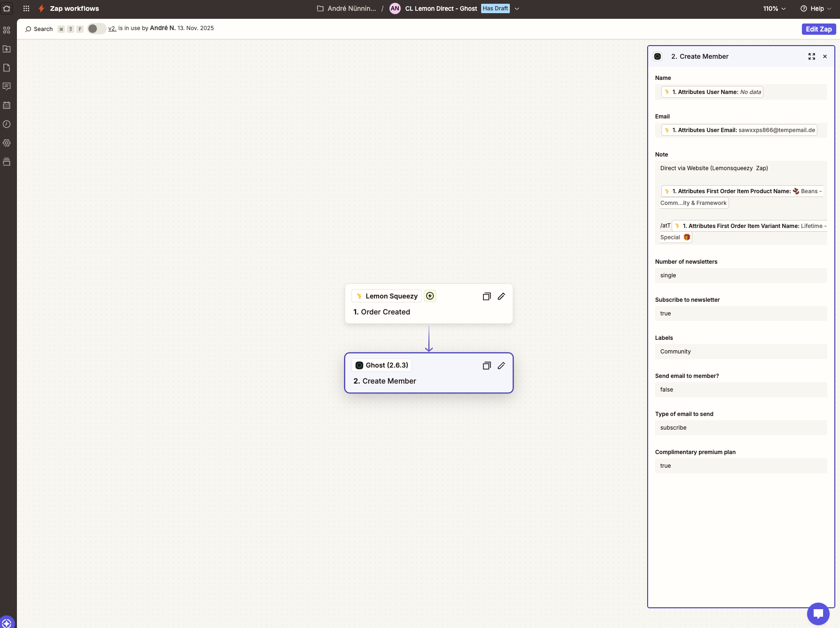Open the André Nünnin... folder breadcrumb
This screenshot has height=628, width=840.
(x=347, y=8)
